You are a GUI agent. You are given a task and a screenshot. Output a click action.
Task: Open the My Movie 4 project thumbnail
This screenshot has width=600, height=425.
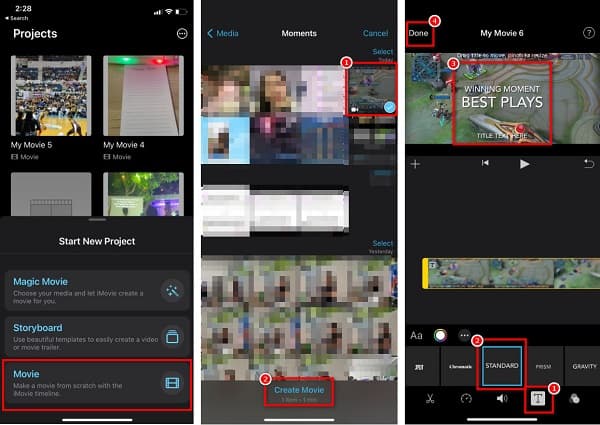pos(143,96)
